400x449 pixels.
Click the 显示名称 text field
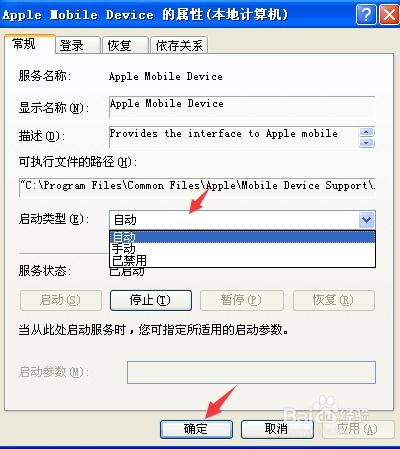(x=242, y=107)
